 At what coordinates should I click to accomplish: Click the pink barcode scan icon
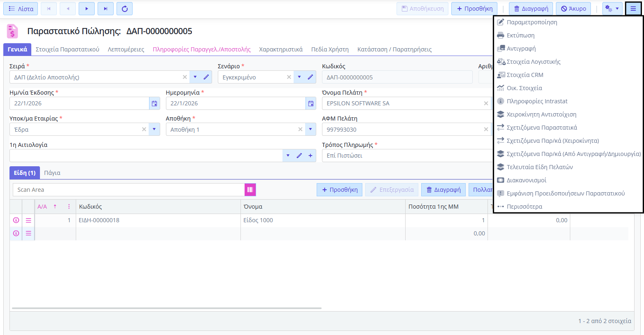pos(250,190)
